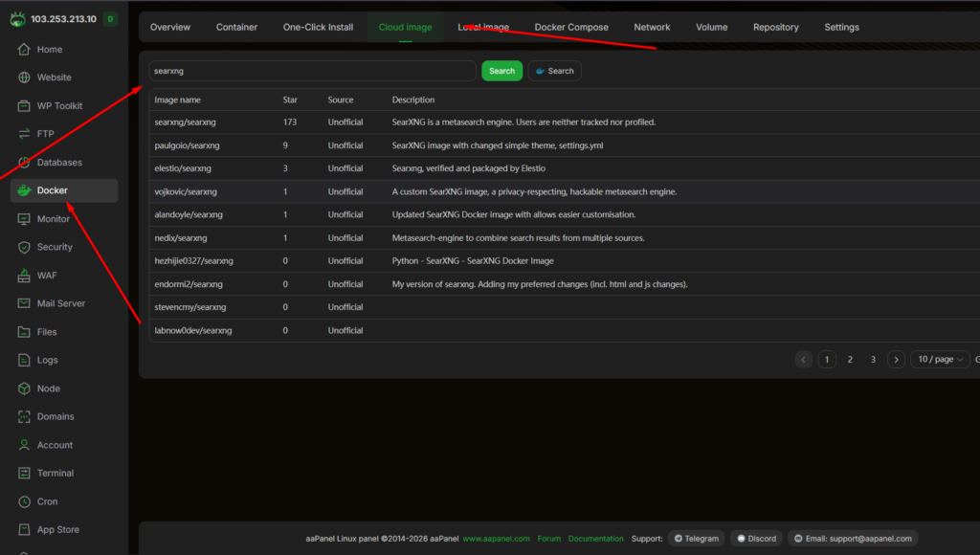The height and width of the screenshot is (555, 980).
Task: Click the WP Toolkit icon
Action: tap(24, 105)
